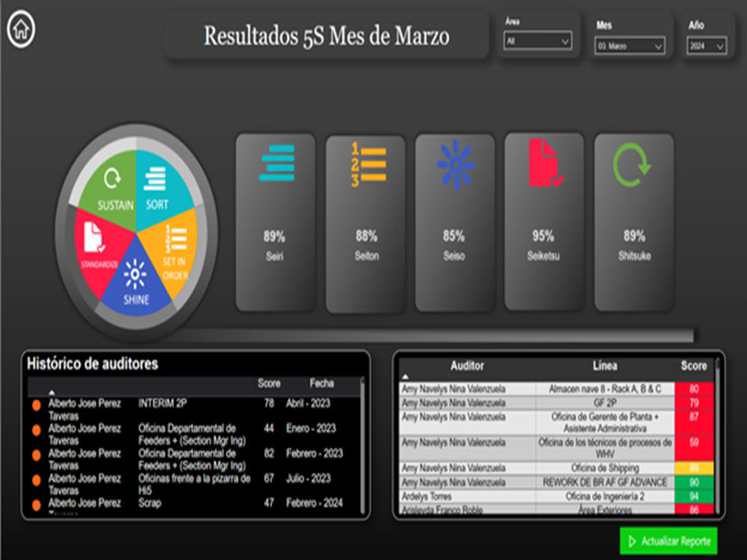Click the Actualizar Reporte button
Viewport: 747px width, 560px height.
tap(669, 541)
